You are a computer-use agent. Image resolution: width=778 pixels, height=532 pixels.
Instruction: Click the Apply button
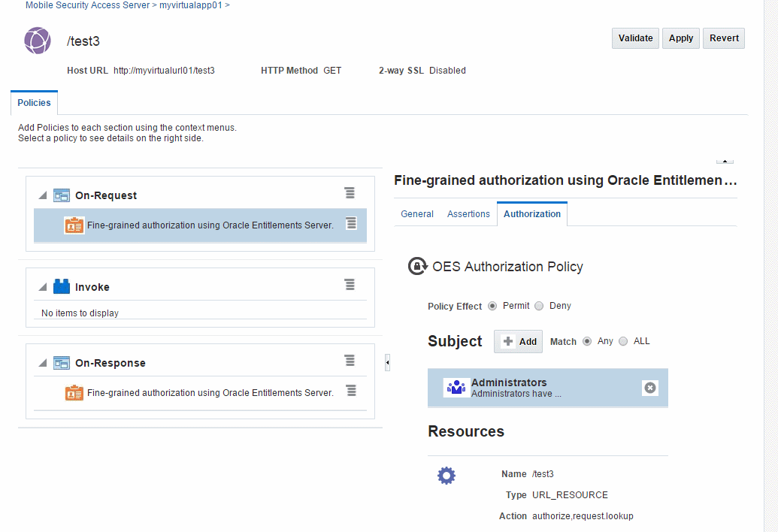tap(681, 38)
